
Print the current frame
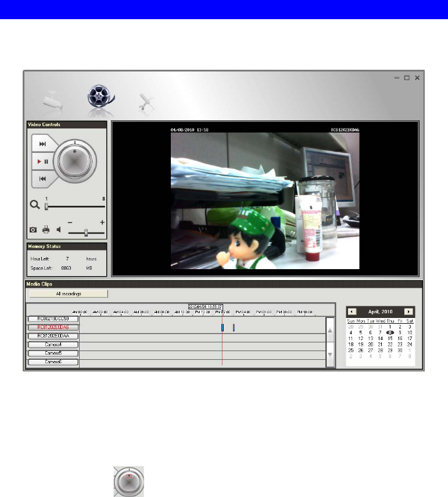click(x=46, y=229)
